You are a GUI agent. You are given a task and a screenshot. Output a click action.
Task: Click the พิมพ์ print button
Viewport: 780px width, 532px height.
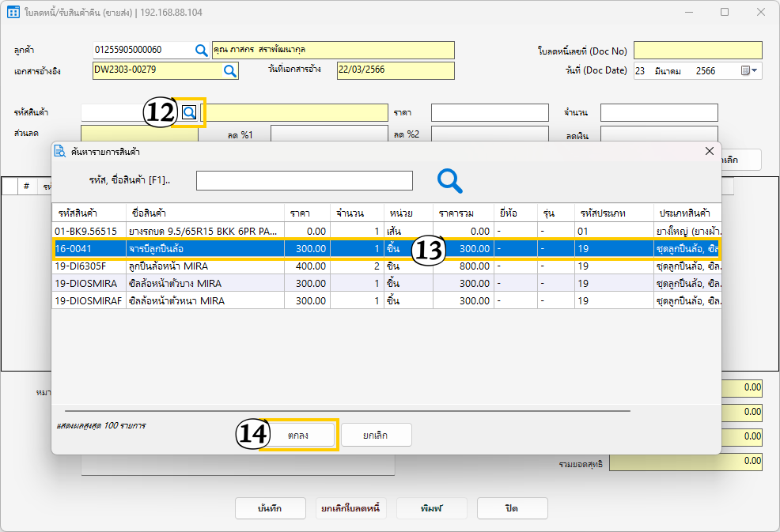431,508
